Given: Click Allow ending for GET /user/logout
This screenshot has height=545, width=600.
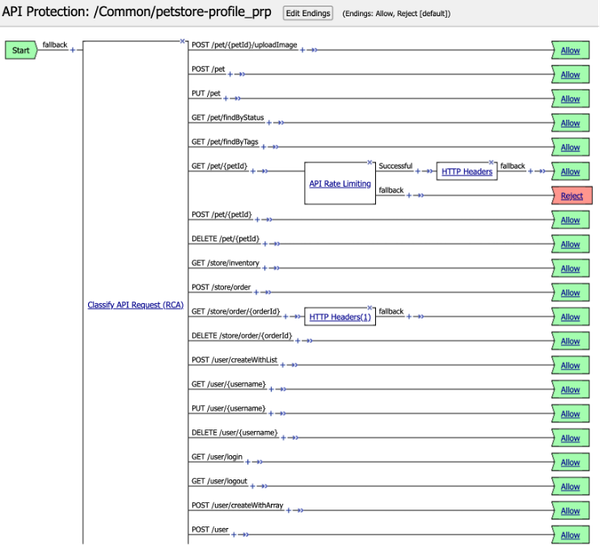Looking at the screenshot, I should point(570,486).
